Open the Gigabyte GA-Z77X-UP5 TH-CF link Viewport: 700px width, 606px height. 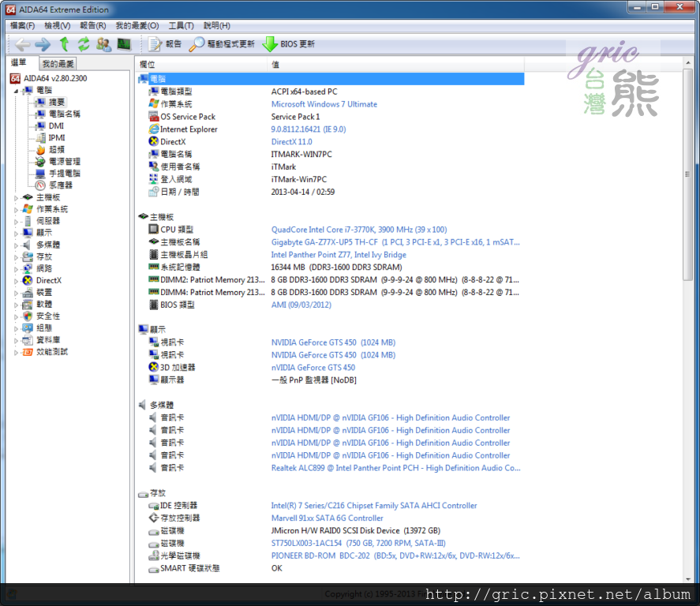tap(395, 242)
